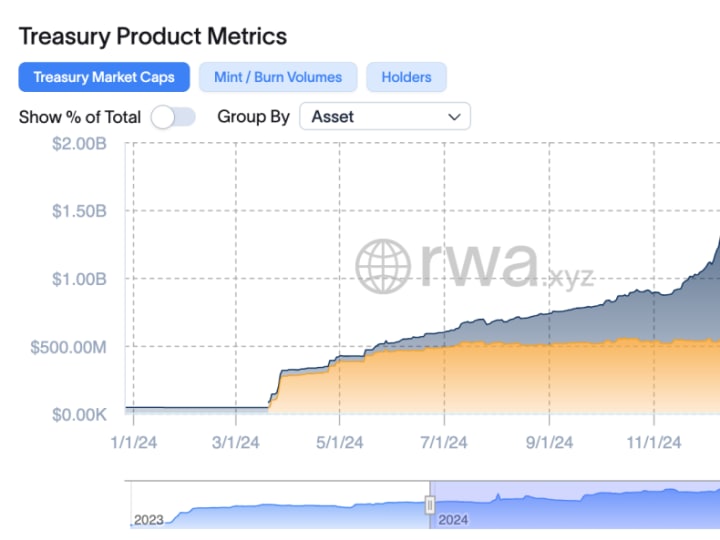
Task: Click the 2024 label in range navigator
Action: 453,520
